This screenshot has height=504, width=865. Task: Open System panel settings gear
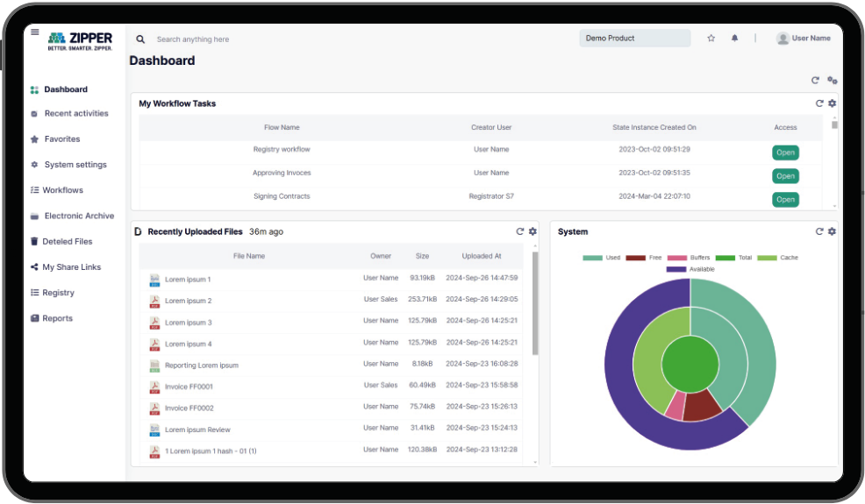click(832, 231)
